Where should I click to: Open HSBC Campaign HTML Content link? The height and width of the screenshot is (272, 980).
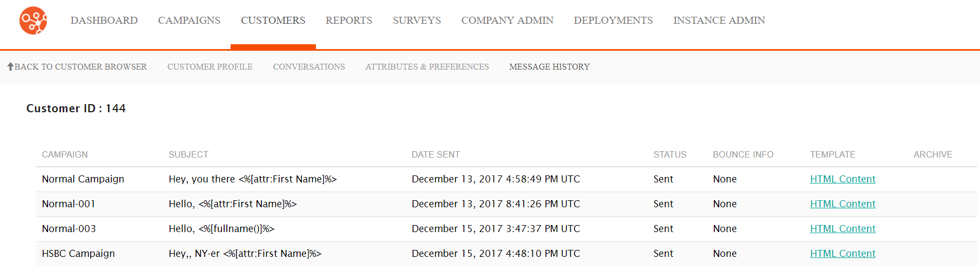(843, 254)
